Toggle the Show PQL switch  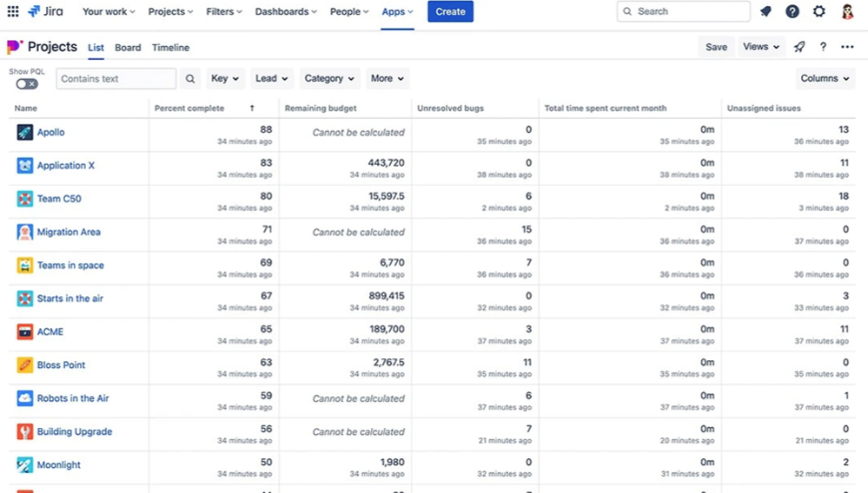point(27,84)
